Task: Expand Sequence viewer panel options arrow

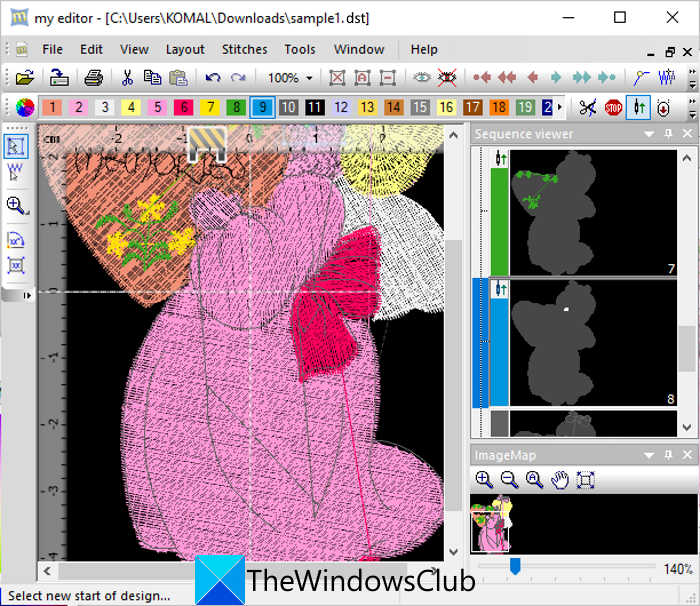Action: 650,134
